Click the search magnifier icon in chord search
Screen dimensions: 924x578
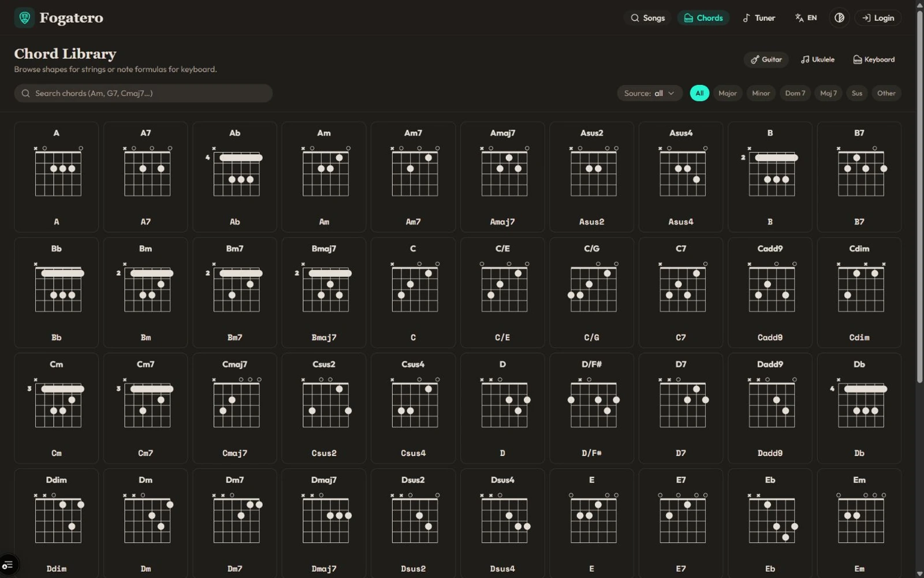point(26,93)
